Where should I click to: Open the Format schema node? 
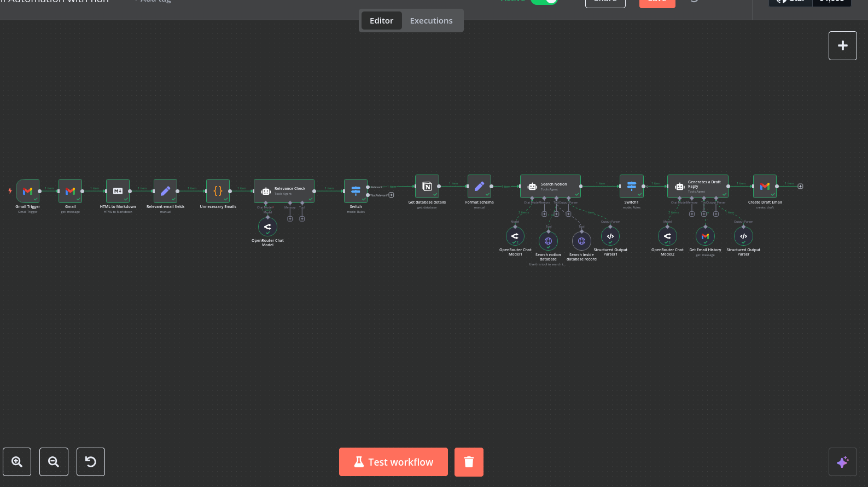point(479,187)
